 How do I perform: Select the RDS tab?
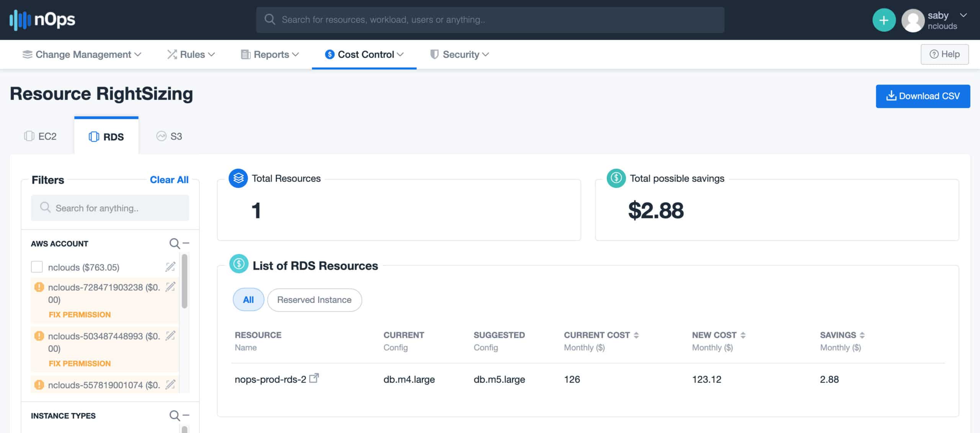click(x=106, y=137)
